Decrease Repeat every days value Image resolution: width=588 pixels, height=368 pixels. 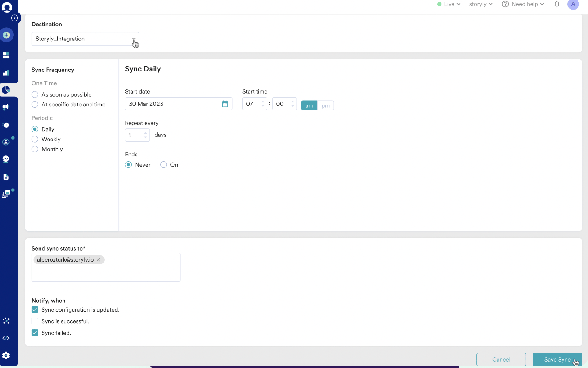point(145,137)
